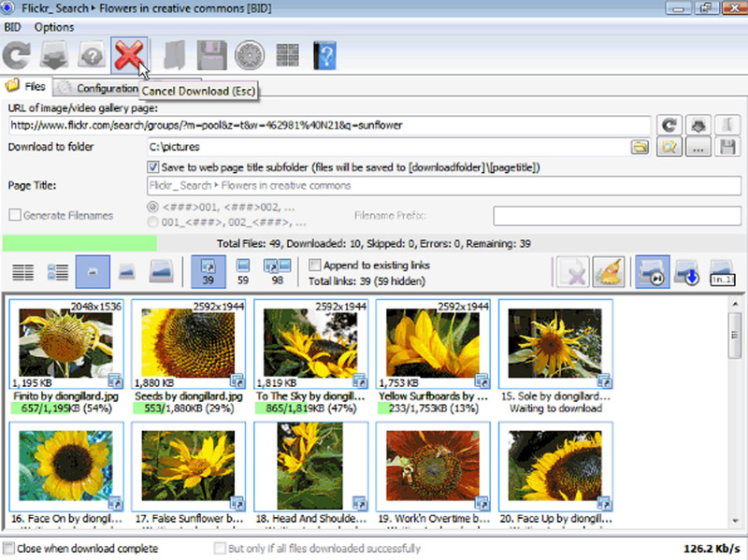Click the gallery page URL field
This screenshot has height=560, width=748.
click(330, 125)
